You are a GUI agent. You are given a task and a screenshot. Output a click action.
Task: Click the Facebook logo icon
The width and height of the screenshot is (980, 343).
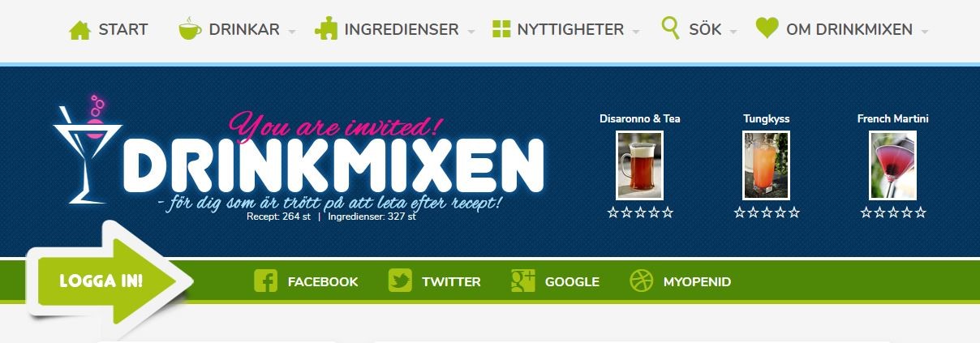(x=265, y=281)
